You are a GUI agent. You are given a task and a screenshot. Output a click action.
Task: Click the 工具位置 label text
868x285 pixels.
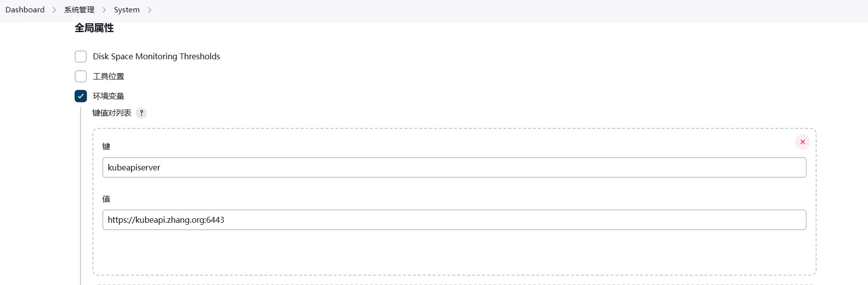(109, 76)
